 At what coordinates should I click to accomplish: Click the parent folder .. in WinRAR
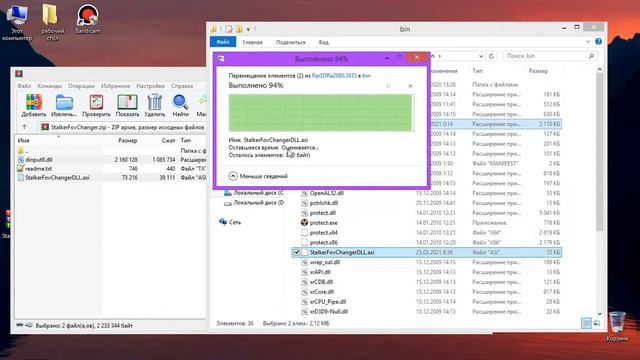coord(24,151)
